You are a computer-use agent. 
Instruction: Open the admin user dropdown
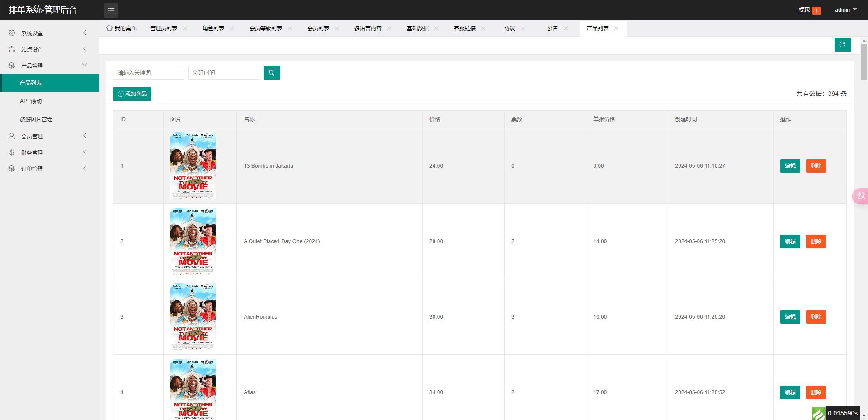click(845, 10)
